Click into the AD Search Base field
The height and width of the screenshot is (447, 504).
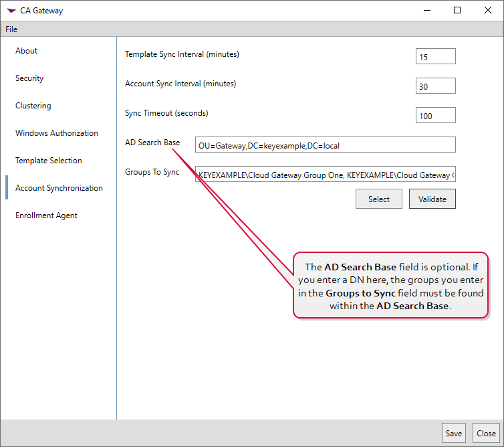click(x=325, y=145)
